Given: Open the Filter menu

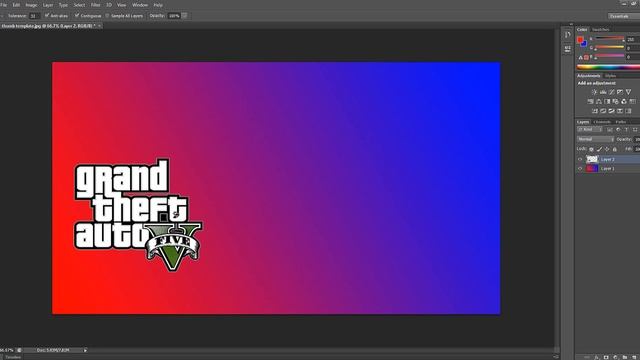Looking at the screenshot, I should click(x=96, y=5).
